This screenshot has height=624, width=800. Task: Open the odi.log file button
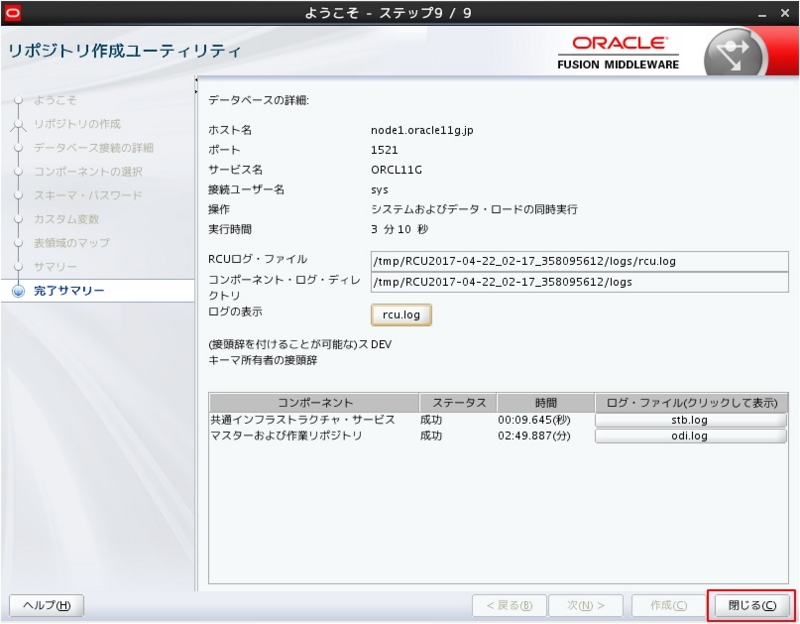pos(690,436)
